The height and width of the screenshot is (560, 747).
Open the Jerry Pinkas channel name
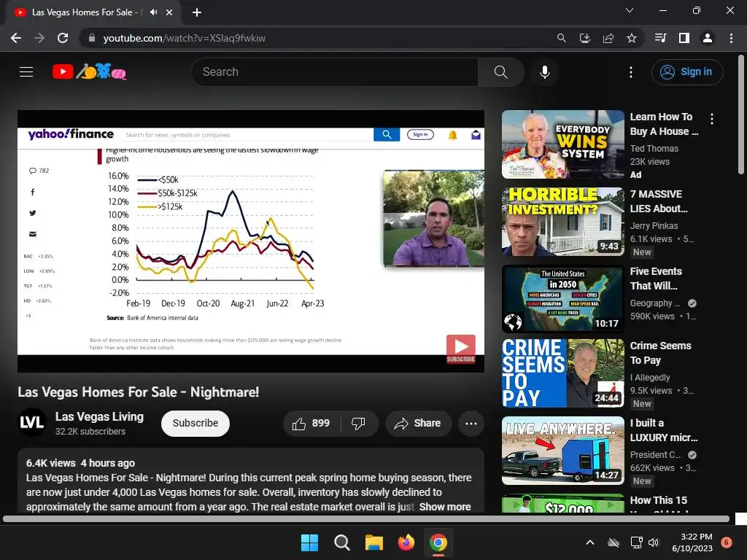pos(654,226)
